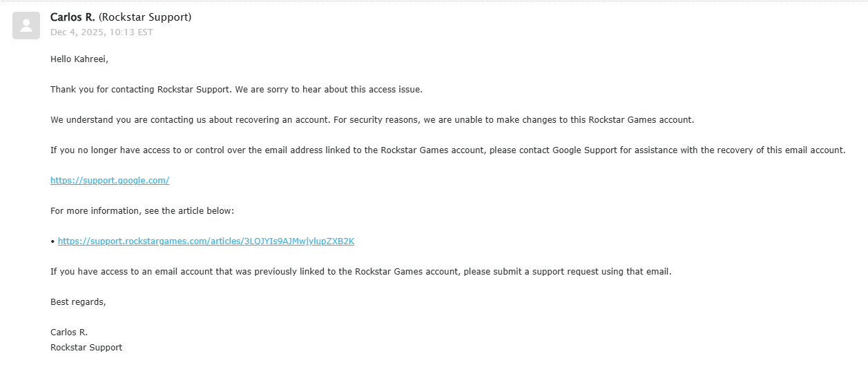Screen dimensions: 868x367
Task: Click the "(Rockstar Support)" label in header
Action: tap(145, 17)
